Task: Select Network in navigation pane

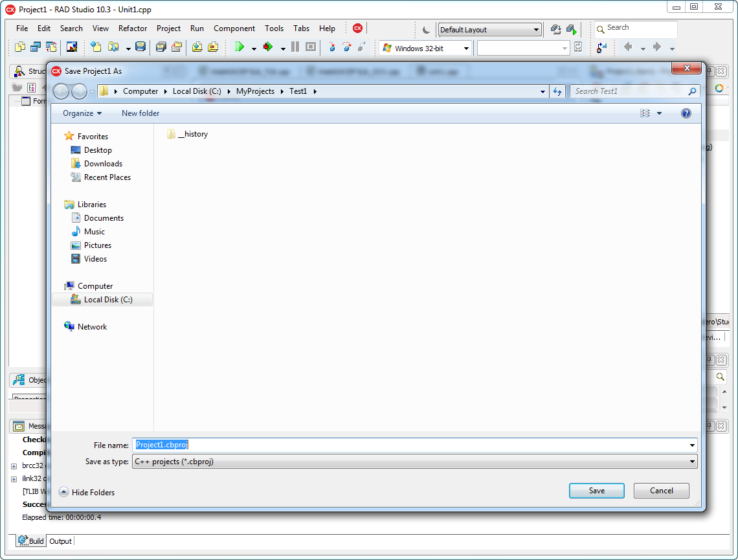Action: [x=92, y=327]
